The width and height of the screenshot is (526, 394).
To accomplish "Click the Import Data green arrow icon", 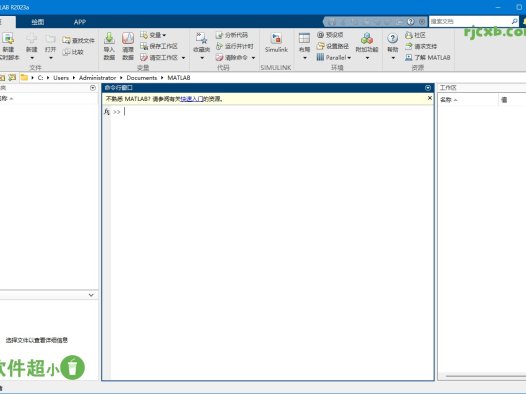I will (x=109, y=38).
